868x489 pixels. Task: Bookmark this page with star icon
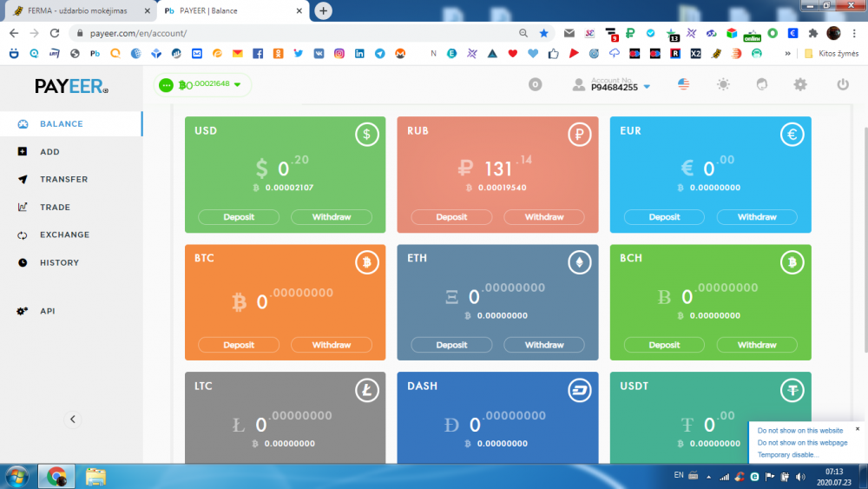click(x=543, y=33)
